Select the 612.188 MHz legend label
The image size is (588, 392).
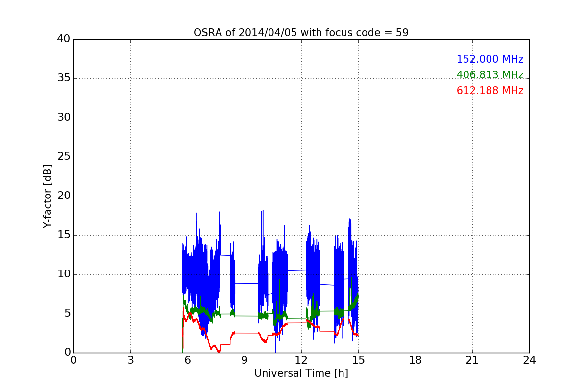[x=490, y=91]
